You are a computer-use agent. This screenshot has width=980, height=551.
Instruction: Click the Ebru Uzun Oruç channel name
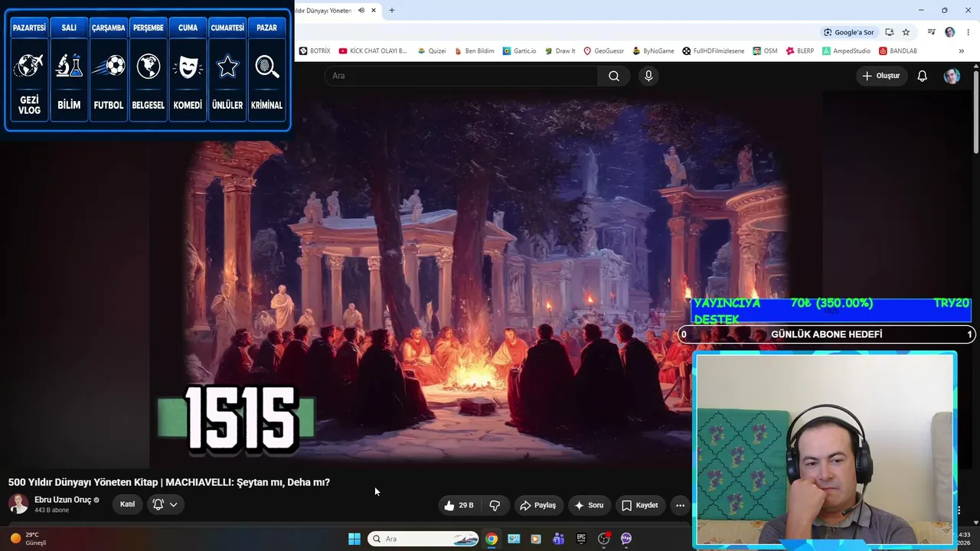pos(63,500)
